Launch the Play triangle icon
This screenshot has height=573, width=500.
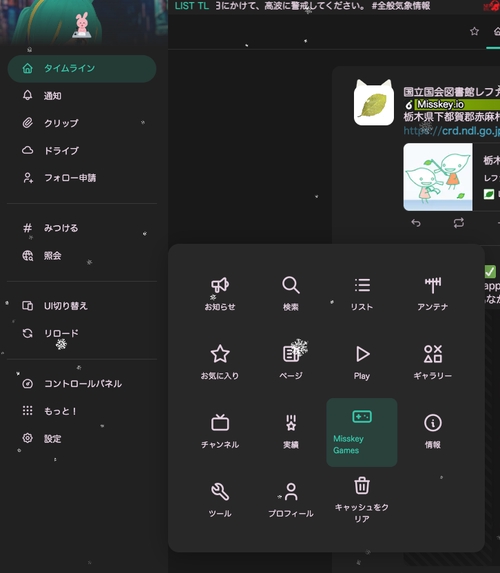click(362, 354)
